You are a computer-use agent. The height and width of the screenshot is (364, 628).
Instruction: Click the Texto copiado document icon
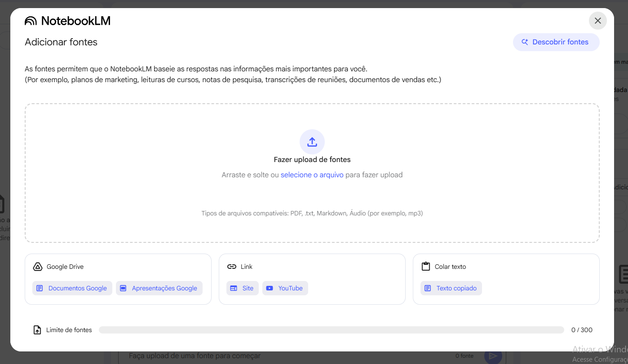(x=428, y=288)
